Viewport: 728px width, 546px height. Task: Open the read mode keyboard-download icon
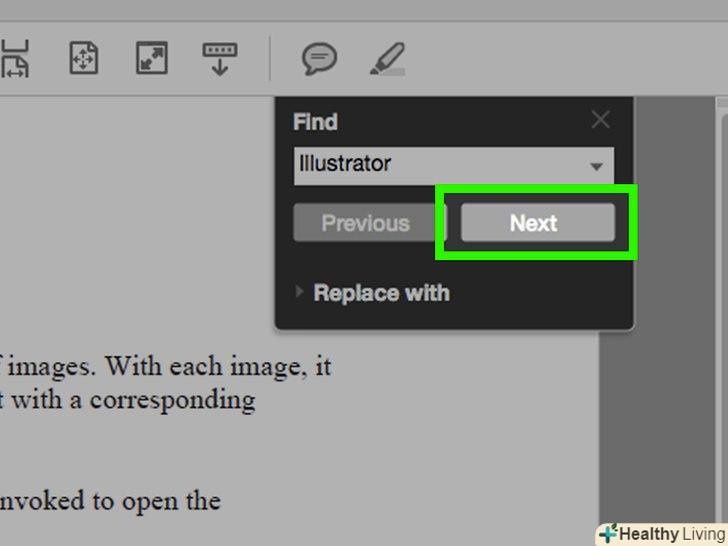[x=220, y=59]
